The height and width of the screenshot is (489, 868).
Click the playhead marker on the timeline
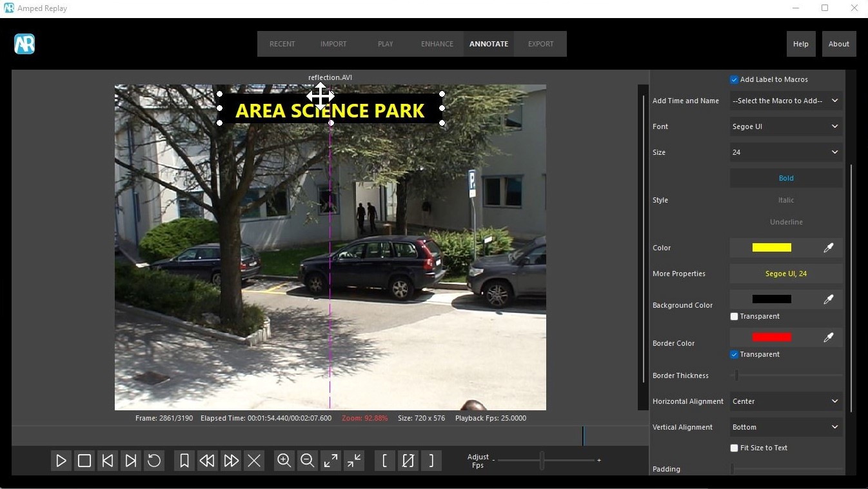click(583, 435)
